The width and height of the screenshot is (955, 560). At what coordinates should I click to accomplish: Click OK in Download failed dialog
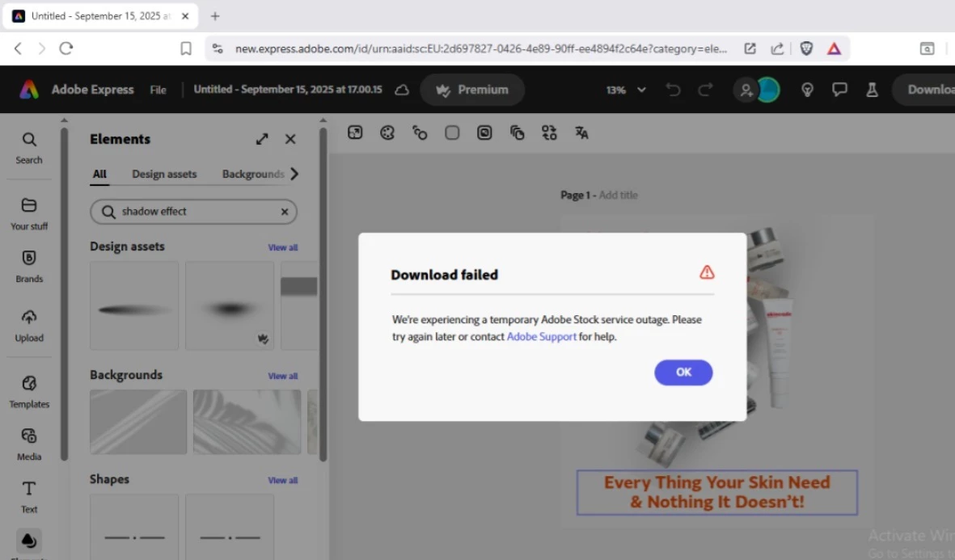coord(682,372)
